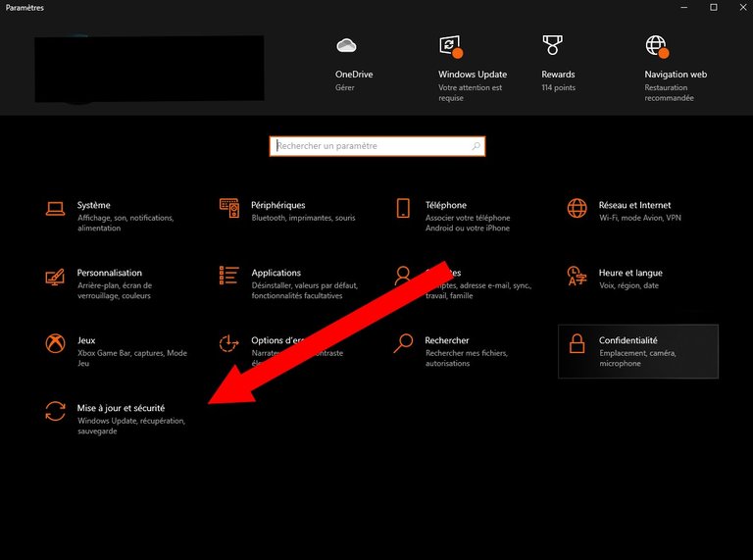Viewport: 753px width, 560px height.
Task: Open the Rewards medal icon
Action: click(x=552, y=45)
